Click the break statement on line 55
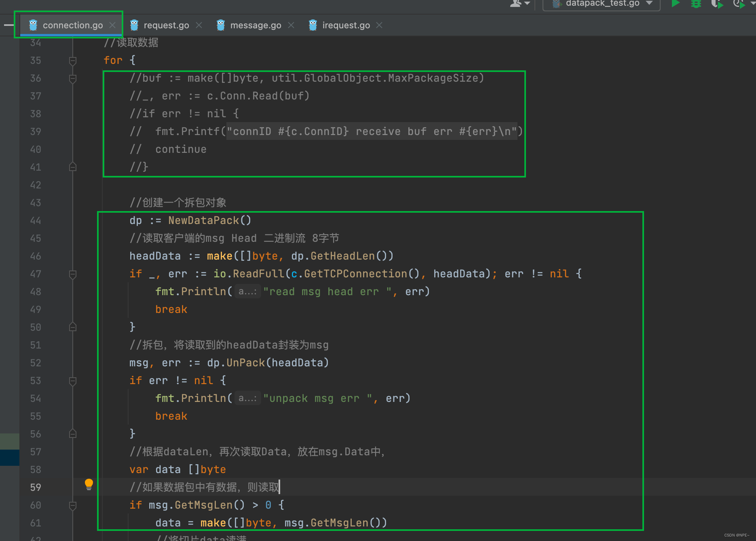This screenshot has height=541, width=756. coord(171,416)
